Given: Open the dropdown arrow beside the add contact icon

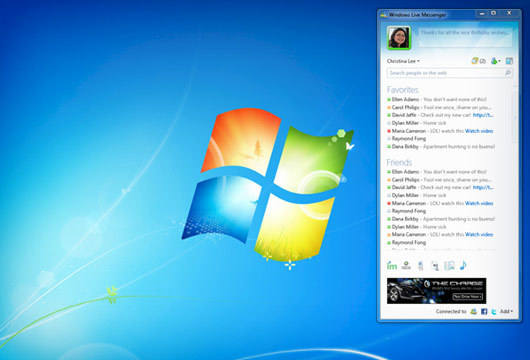Looking at the screenshot, I should (499, 61).
